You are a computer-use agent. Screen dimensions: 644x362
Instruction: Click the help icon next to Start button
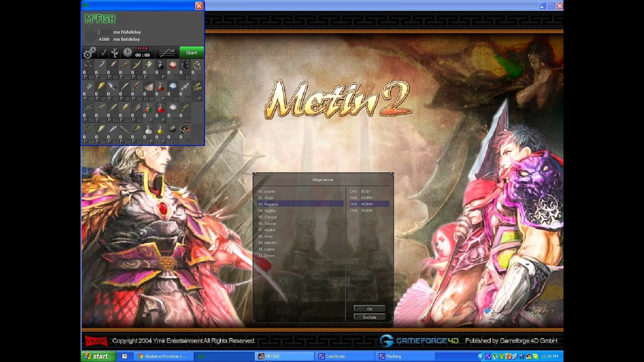click(x=124, y=356)
